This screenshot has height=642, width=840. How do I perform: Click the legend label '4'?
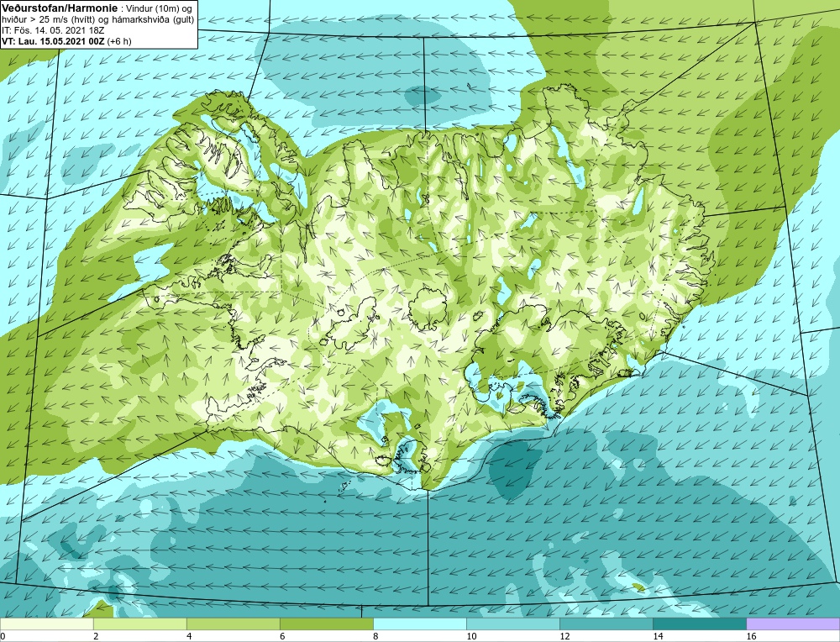coord(189,636)
